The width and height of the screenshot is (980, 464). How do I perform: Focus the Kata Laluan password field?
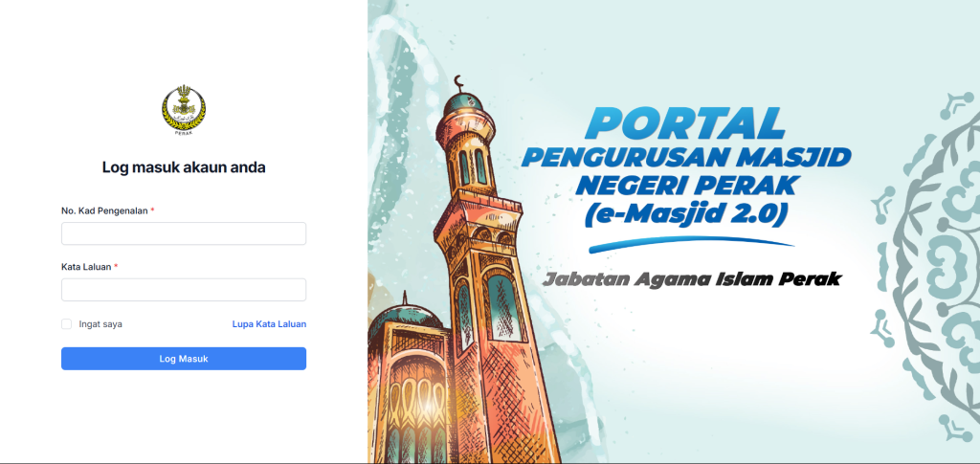tap(184, 290)
